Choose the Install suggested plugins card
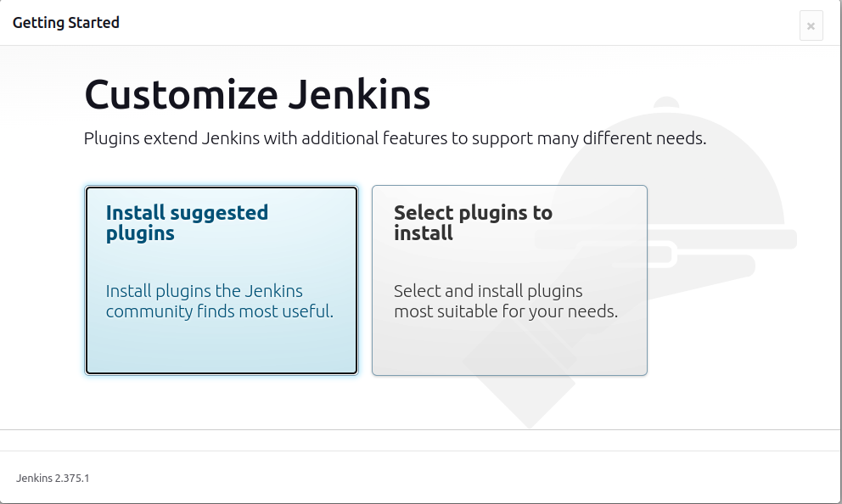 [222, 280]
